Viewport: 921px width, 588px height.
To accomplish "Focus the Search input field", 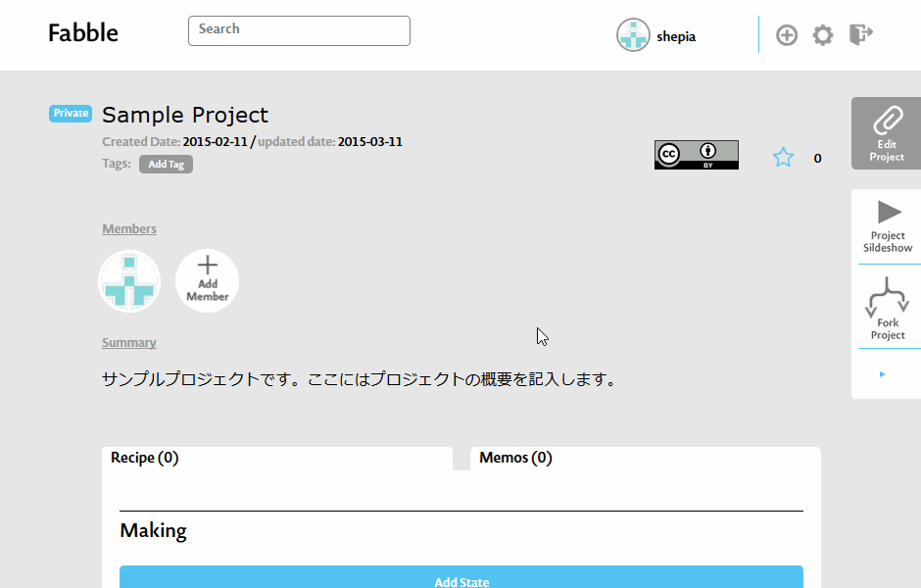I will tap(299, 30).
